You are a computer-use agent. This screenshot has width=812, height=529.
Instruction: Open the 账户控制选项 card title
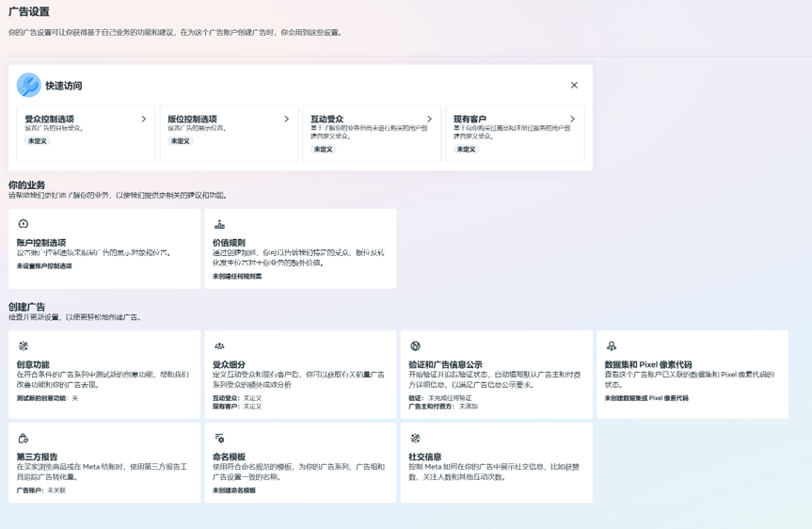click(x=41, y=243)
